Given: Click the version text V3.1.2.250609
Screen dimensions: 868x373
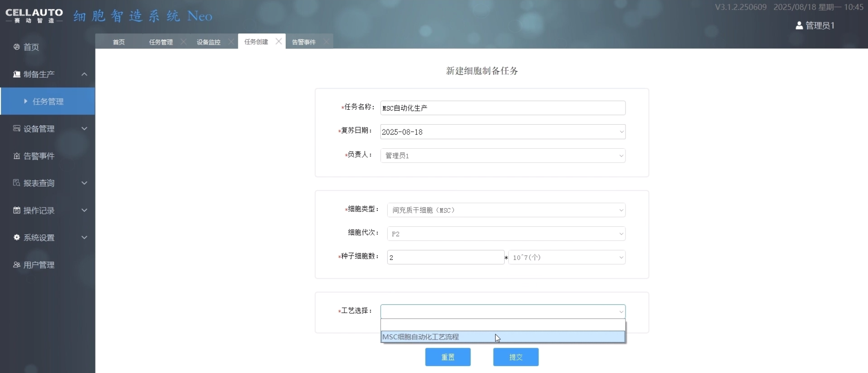Looking at the screenshot, I should click(x=741, y=7).
